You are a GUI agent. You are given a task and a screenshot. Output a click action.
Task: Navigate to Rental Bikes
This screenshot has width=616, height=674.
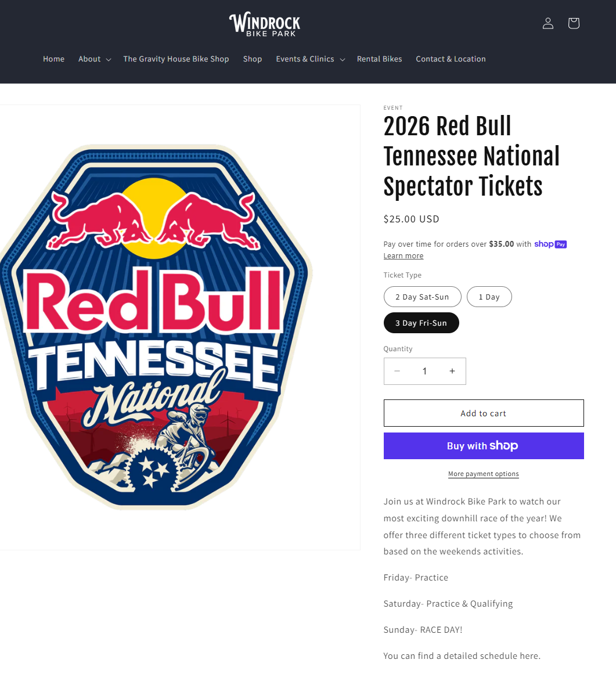pyautogui.click(x=379, y=59)
